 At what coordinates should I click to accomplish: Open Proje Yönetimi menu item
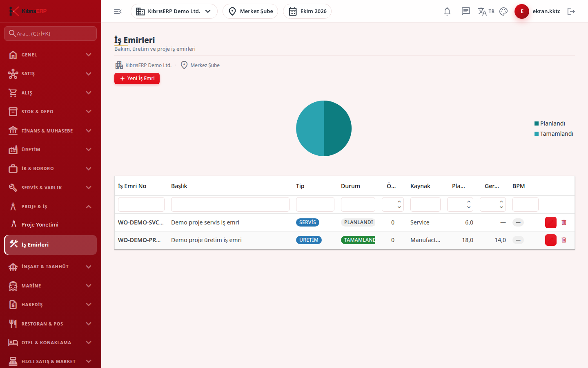[51, 224]
